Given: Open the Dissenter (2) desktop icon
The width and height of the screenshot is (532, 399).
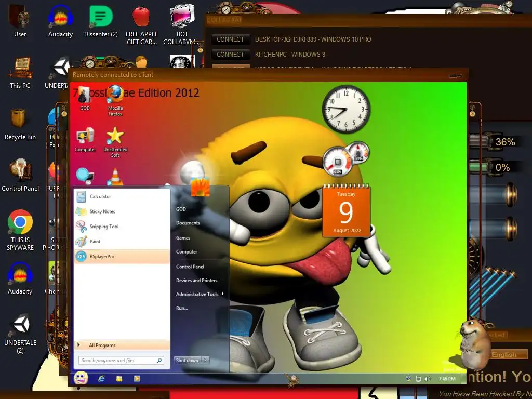Looking at the screenshot, I should pos(101,20).
